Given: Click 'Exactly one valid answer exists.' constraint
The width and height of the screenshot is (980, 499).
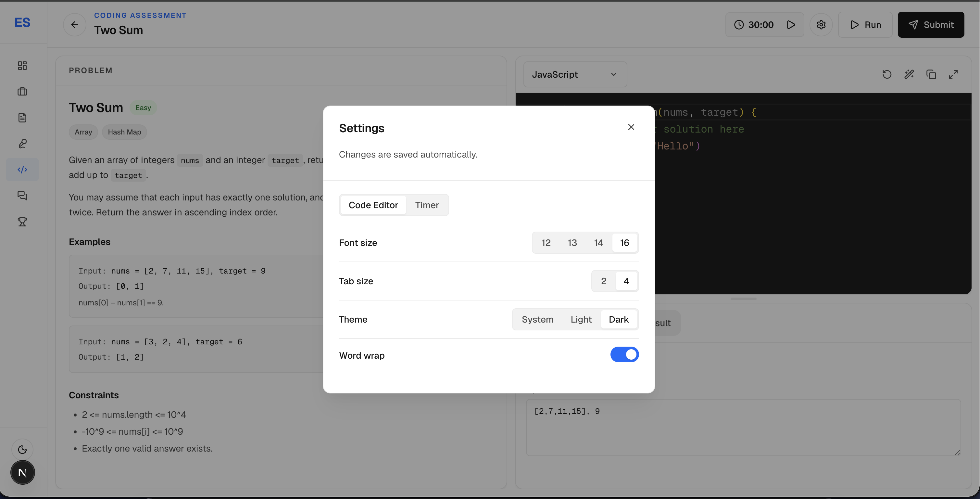Looking at the screenshot, I should (147, 448).
